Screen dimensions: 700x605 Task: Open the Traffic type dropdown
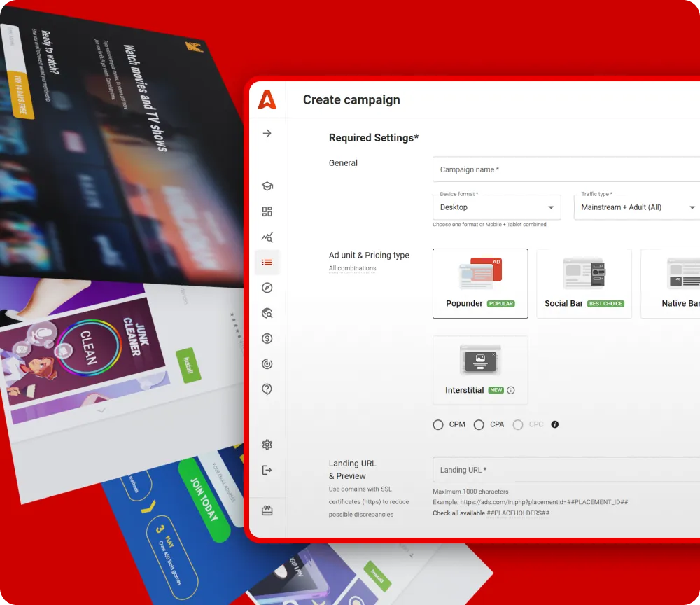click(x=637, y=207)
